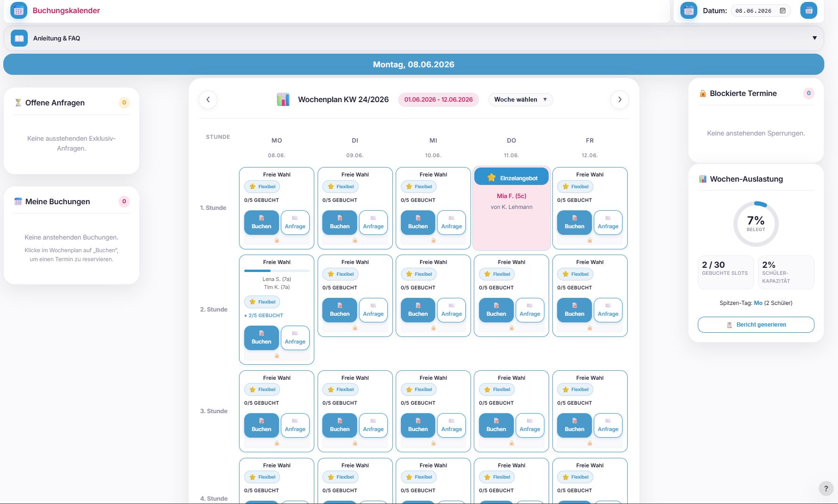Screen dimensions: 838x504
Task: Click the Buchungskalender title
Action: click(66, 10)
